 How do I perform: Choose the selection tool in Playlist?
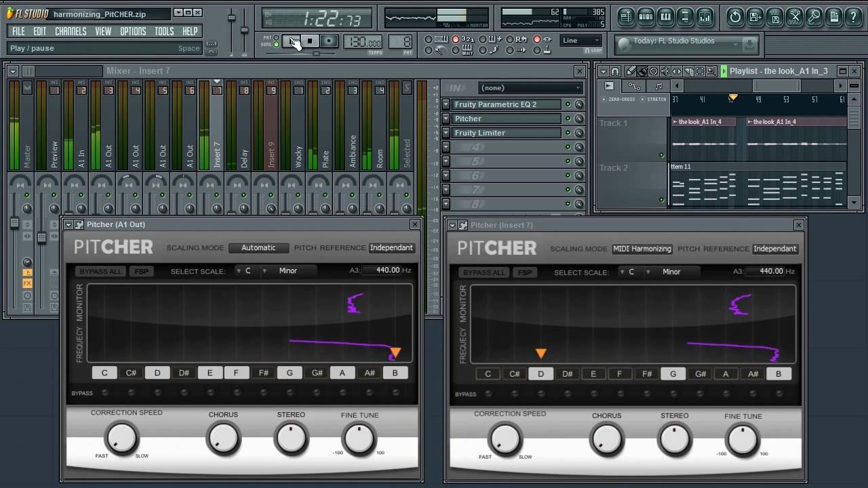(x=700, y=70)
